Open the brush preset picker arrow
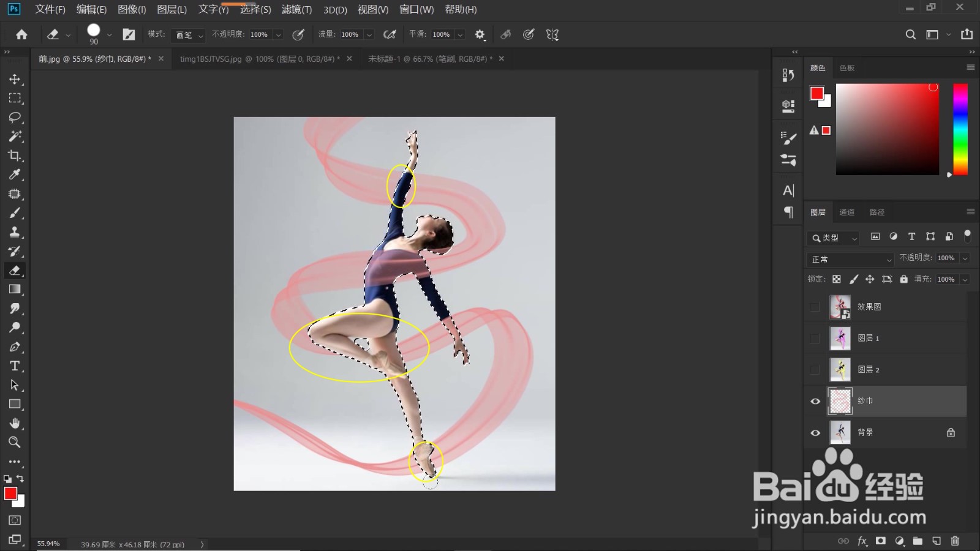 pos(109,35)
